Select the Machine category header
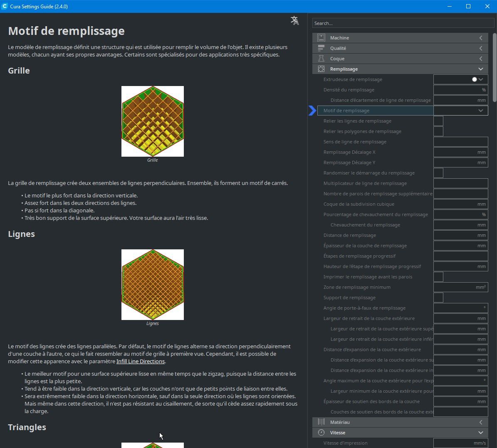The image size is (497, 448). point(400,38)
